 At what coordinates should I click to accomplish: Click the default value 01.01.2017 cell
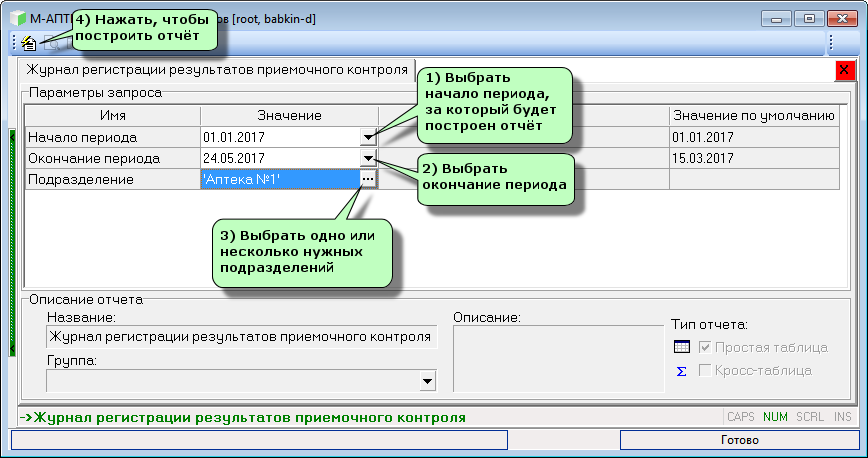754,137
